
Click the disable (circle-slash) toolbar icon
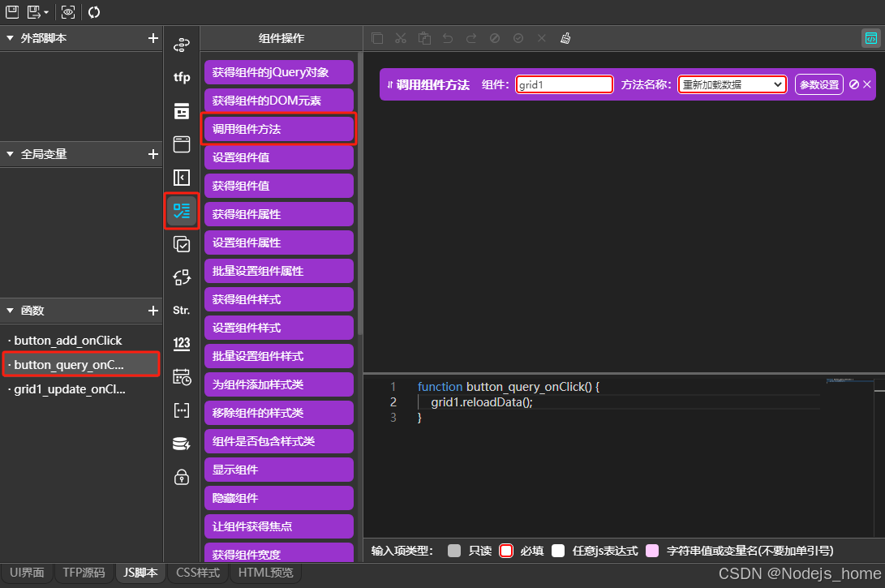[x=495, y=38]
